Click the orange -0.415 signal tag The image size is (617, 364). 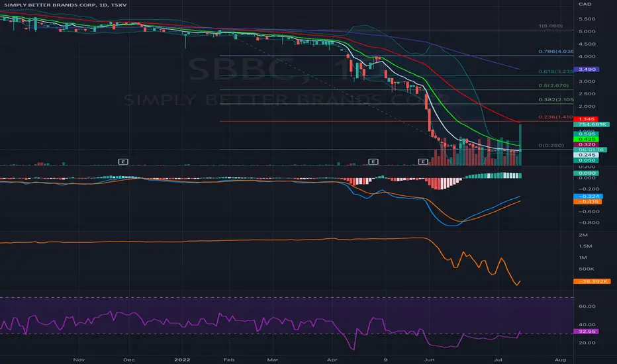tap(588, 201)
